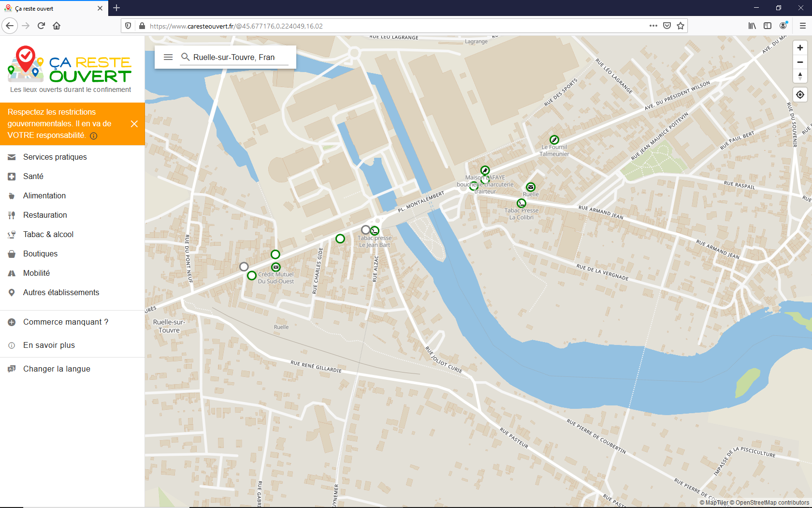Click Le Fournil Talmeunier map marker
812x508 pixels.
(554, 140)
